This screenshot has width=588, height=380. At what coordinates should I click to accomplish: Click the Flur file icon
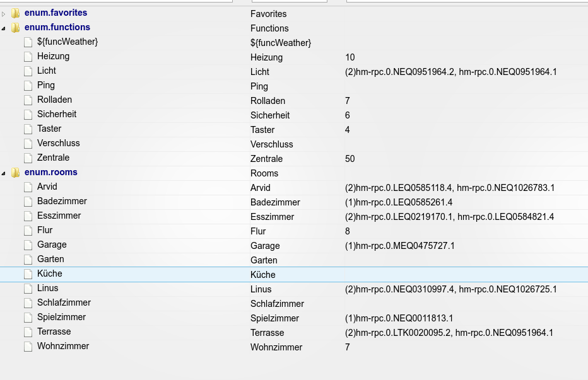click(x=28, y=231)
